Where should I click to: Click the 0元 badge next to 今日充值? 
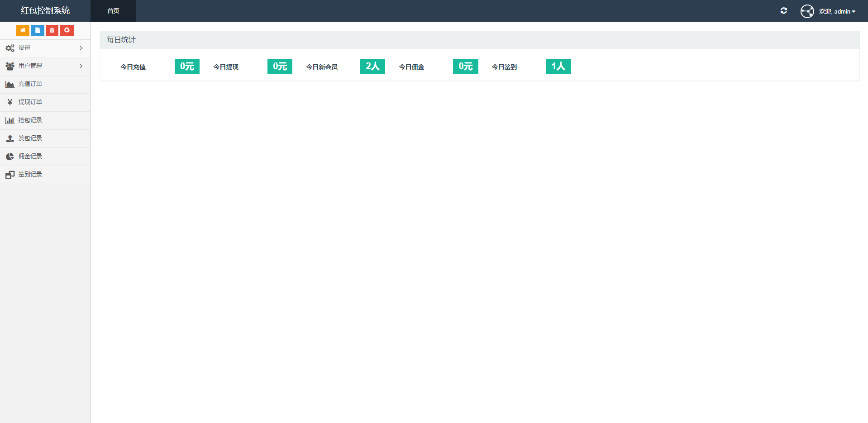pos(187,67)
